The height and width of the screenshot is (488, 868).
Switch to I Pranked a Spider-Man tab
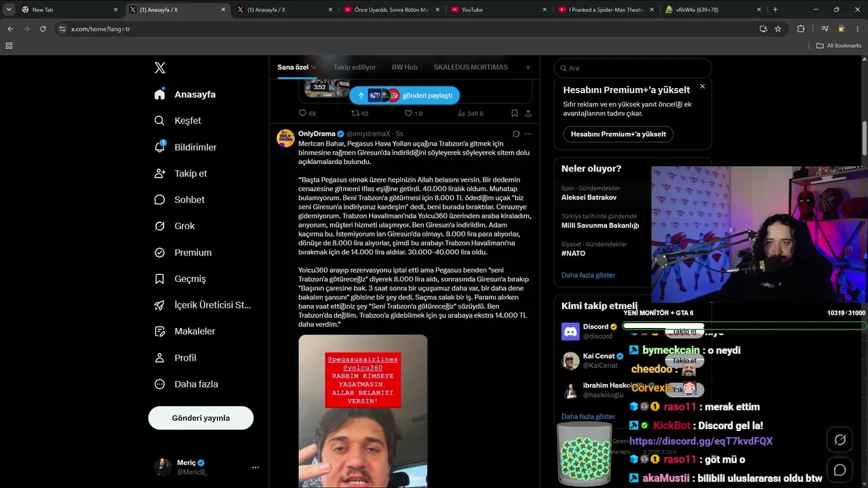click(x=606, y=9)
